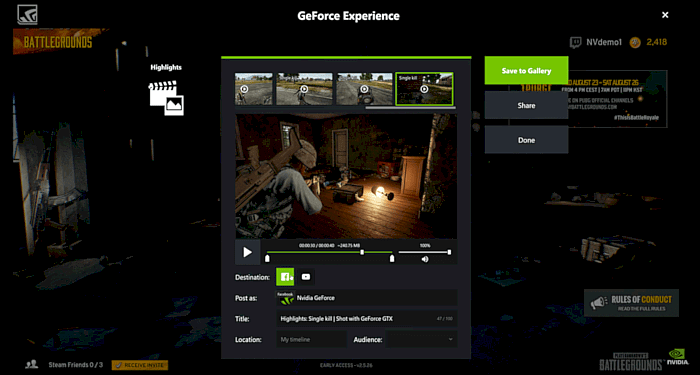Play the selected highlight video
The height and width of the screenshot is (375, 700).
pyautogui.click(x=247, y=252)
